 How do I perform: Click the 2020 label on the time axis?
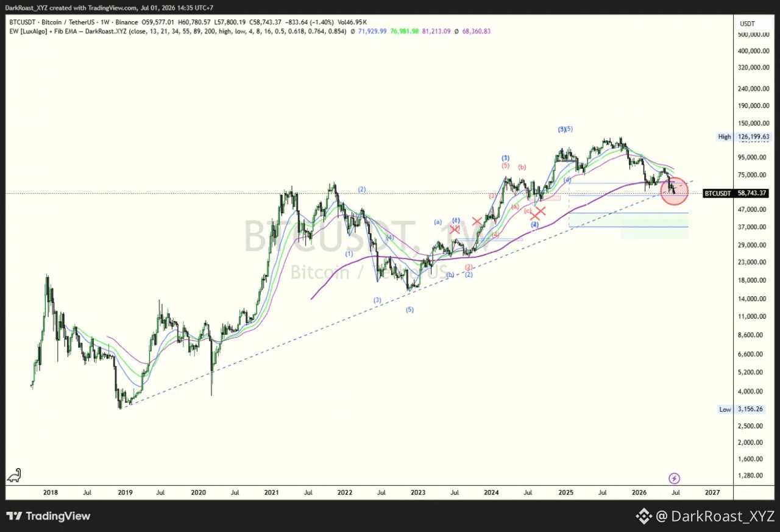click(198, 492)
